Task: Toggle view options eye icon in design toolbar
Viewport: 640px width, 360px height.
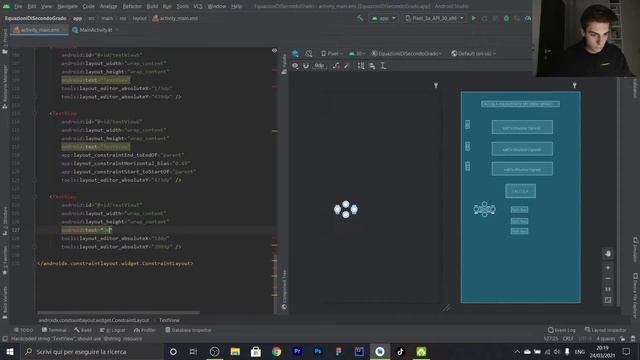Action: tap(295, 66)
